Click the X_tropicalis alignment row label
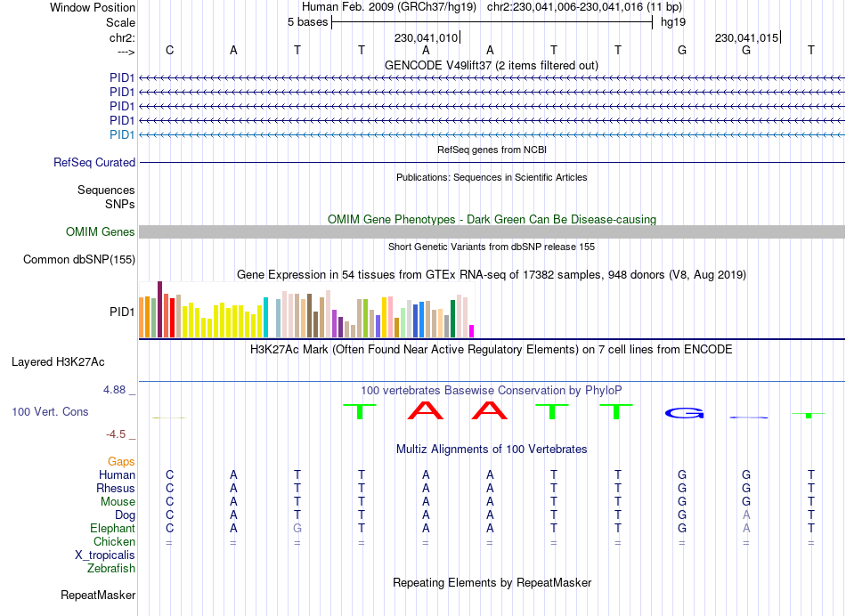Screen dimensions: 846x616 coord(105,555)
